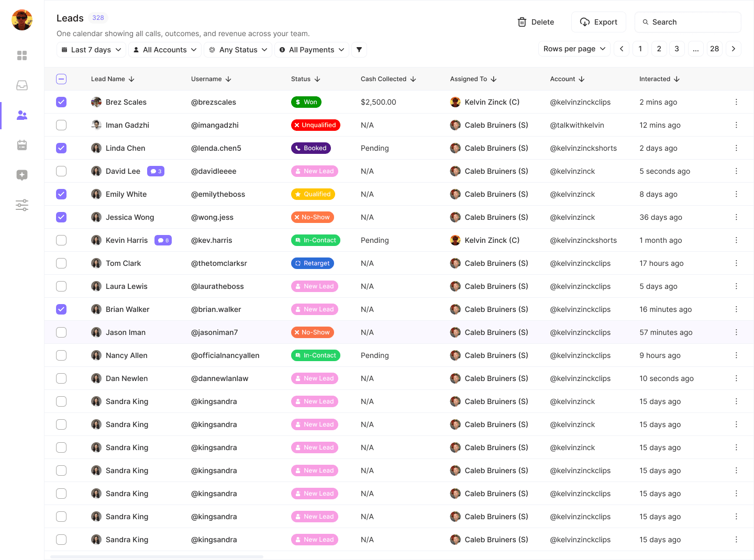Open three-dot menu for Emily White
This screenshot has height=560, width=754.
(x=736, y=194)
